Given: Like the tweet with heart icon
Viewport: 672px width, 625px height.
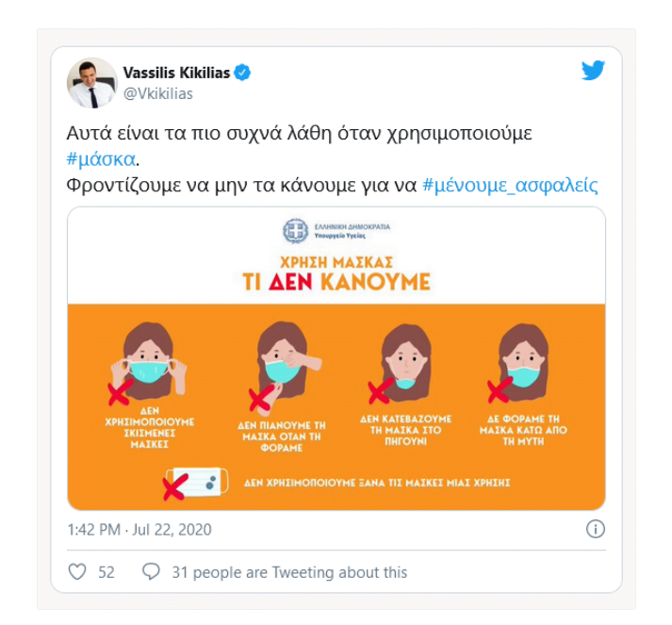Looking at the screenshot, I should [77, 572].
